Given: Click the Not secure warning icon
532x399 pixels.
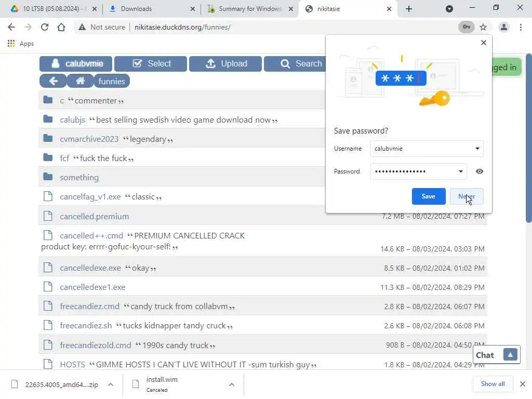Looking at the screenshot, I should [82, 27].
